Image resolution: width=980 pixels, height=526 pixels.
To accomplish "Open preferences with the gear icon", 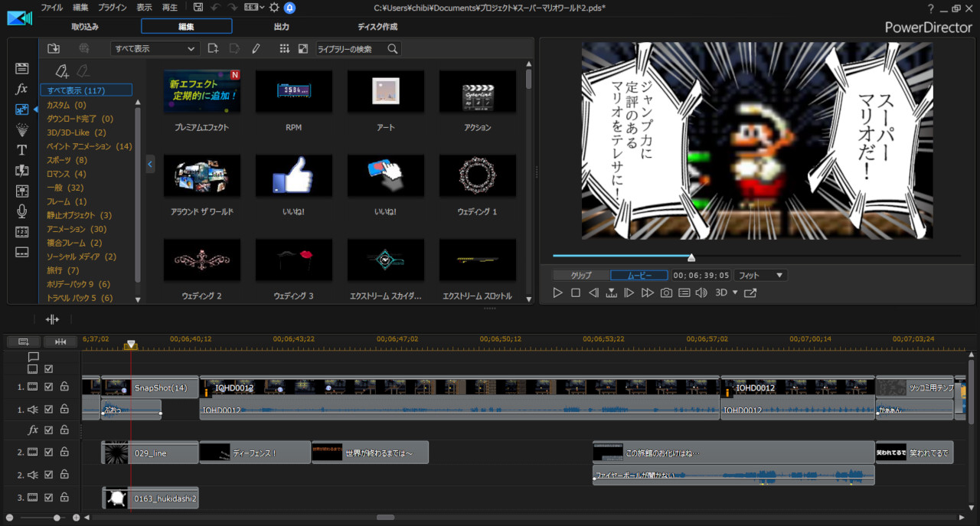I will tap(274, 7).
